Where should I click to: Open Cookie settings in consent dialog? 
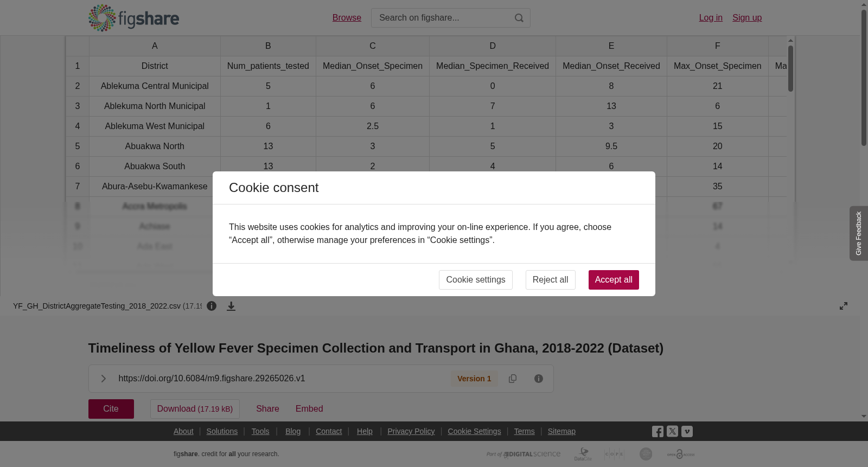coord(476,280)
